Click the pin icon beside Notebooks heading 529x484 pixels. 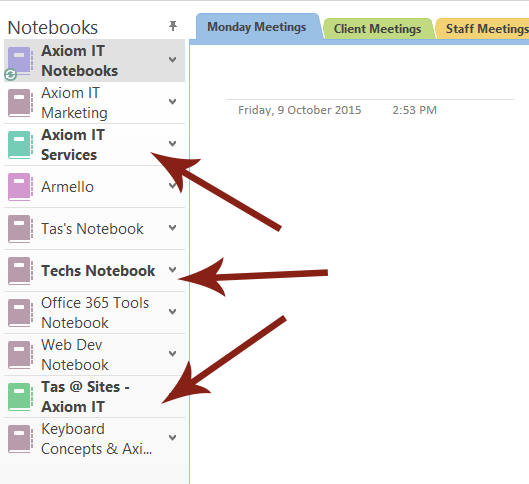173,26
